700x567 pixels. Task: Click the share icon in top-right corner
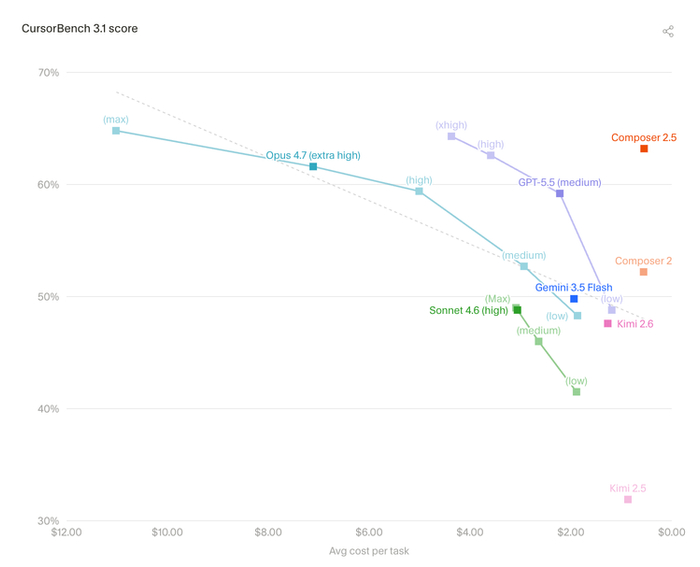668,31
